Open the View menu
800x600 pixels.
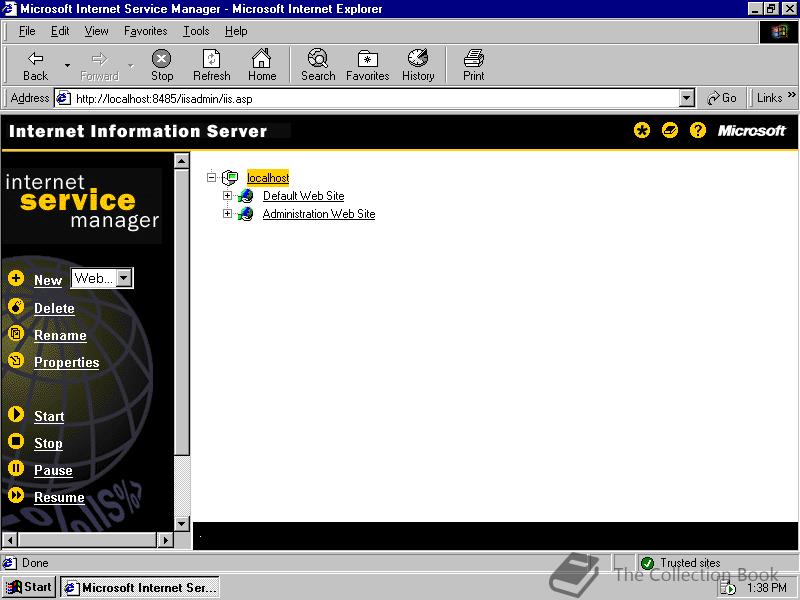pyautogui.click(x=96, y=31)
